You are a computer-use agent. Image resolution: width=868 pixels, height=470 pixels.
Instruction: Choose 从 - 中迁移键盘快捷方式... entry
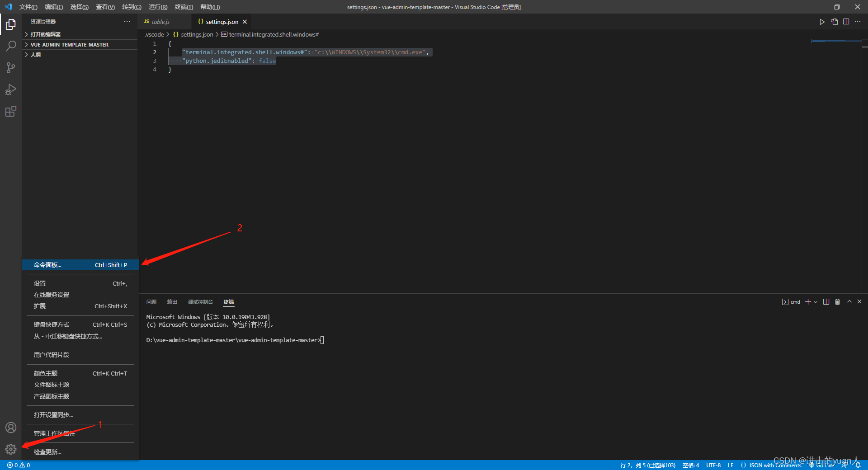[x=80, y=336]
